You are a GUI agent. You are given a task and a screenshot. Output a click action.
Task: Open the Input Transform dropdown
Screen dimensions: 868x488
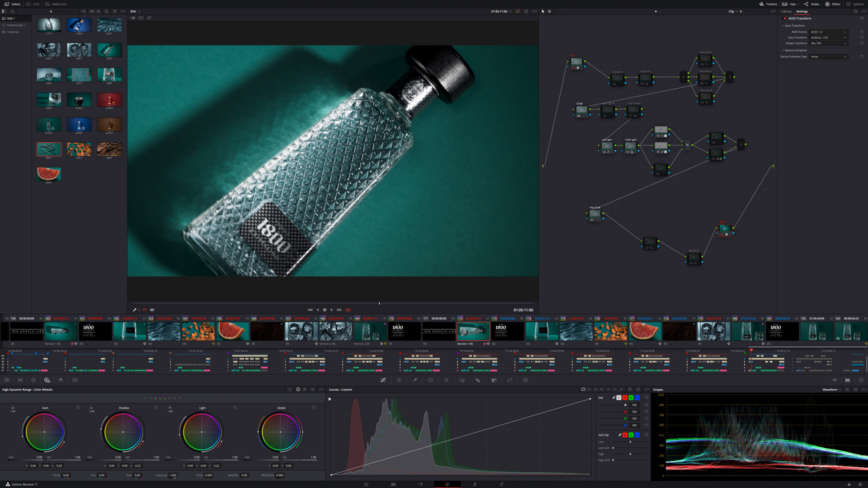point(828,38)
